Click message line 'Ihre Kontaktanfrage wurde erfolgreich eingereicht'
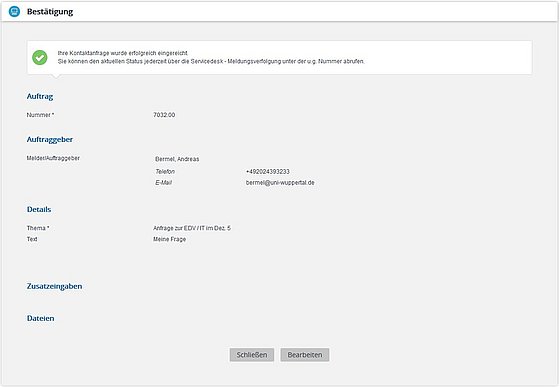Image resolution: width=560 pixels, height=387 pixels. [x=122, y=53]
